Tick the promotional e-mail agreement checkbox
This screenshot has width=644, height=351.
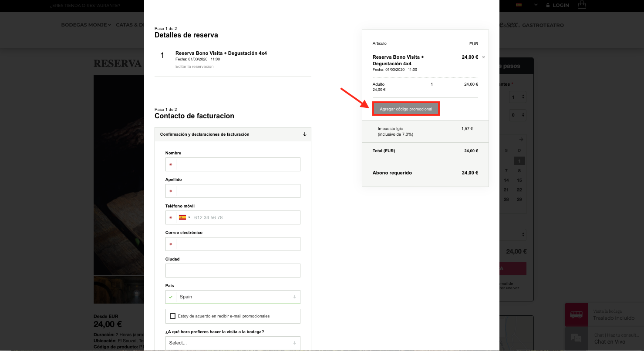pyautogui.click(x=173, y=316)
